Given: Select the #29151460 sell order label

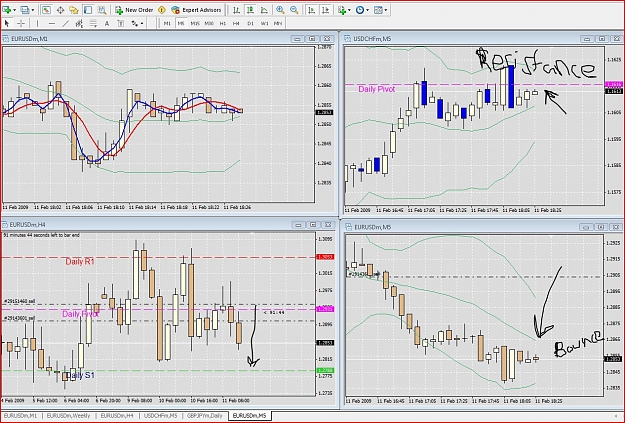Looking at the screenshot, I should point(20,301).
